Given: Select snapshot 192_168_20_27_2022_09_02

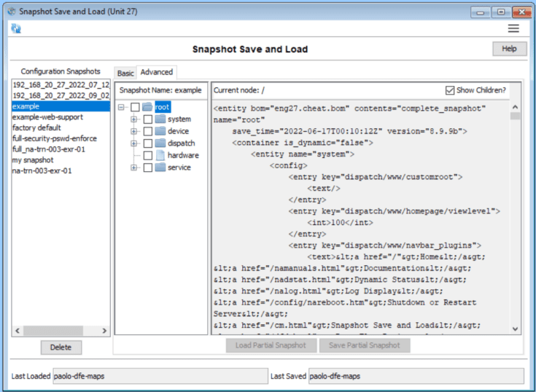Looking at the screenshot, I should pos(61,95).
